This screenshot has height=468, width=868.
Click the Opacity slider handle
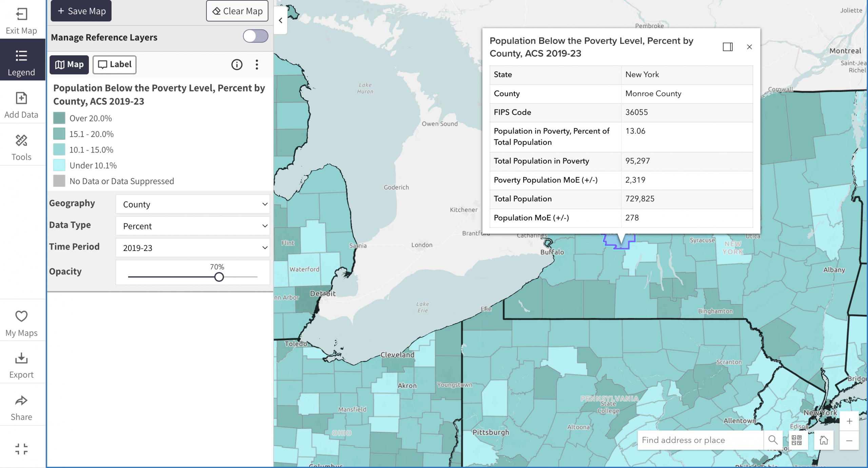(219, 277)
